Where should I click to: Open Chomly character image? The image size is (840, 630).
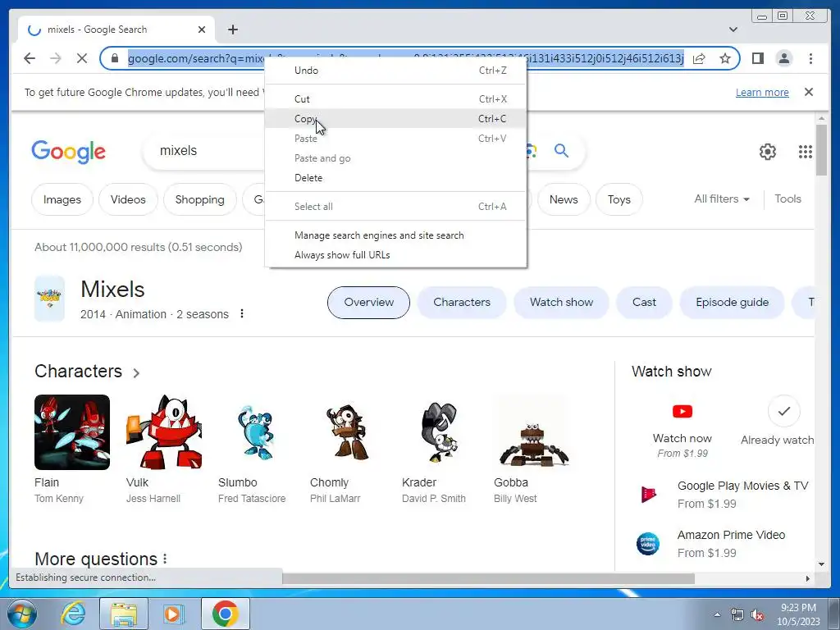coord(348,432)
